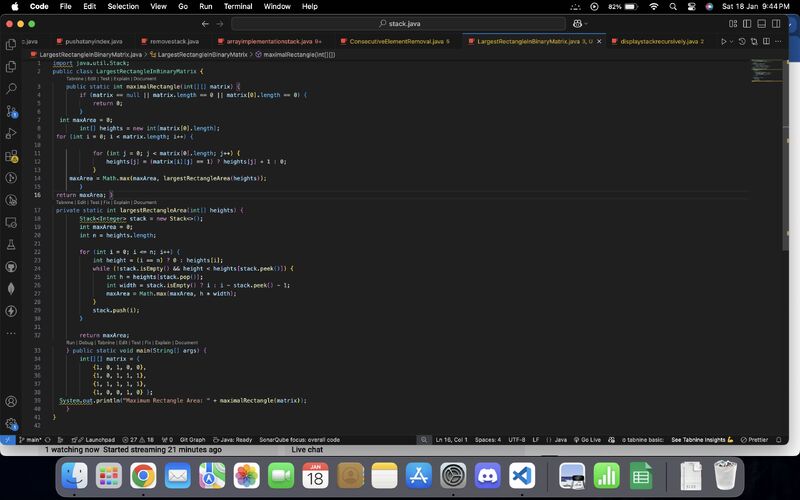Click See Tabnine Insights in status bar
Viewport: 800px width, 500px height.
coord(702,439)
